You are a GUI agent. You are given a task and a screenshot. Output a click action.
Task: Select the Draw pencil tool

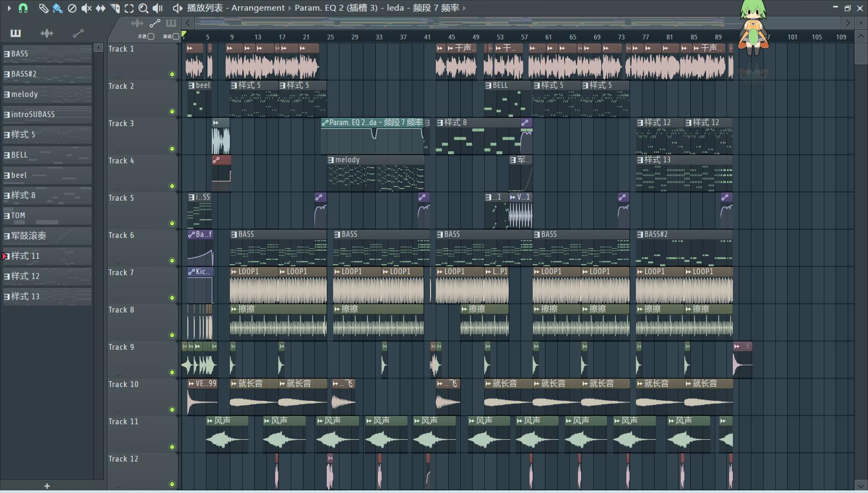click(x=43, y=8)
